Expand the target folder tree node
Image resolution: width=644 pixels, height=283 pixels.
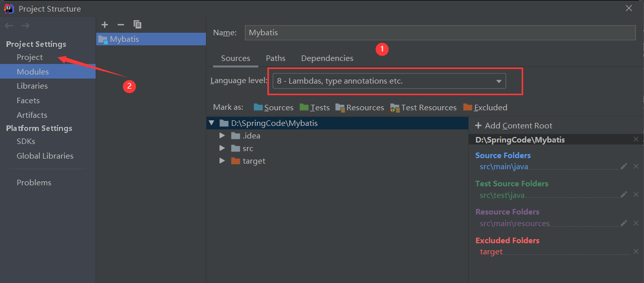(222, 161)
